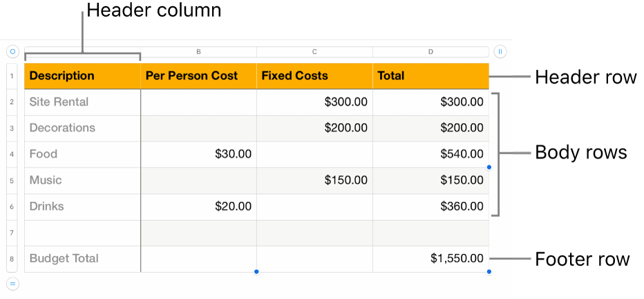Click the add columns handle at the top-right
Viewport: 644px width, 299px height.
(x=500, y=51)
